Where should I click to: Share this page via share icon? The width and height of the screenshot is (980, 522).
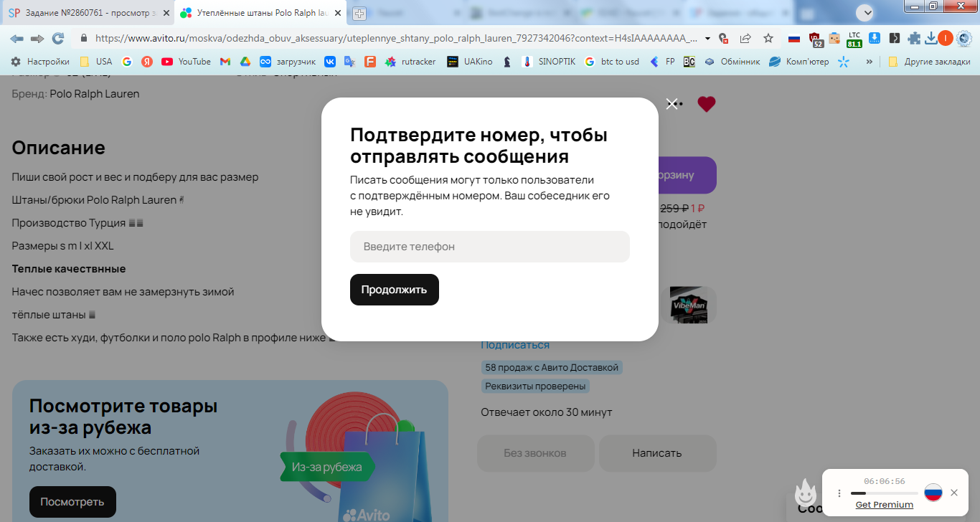pos(745,38)
